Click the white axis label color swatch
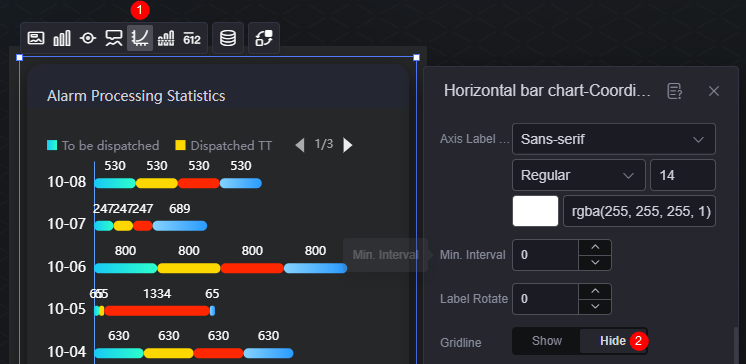This screenshot has width=746, height=364. click(x=535, y=211)
